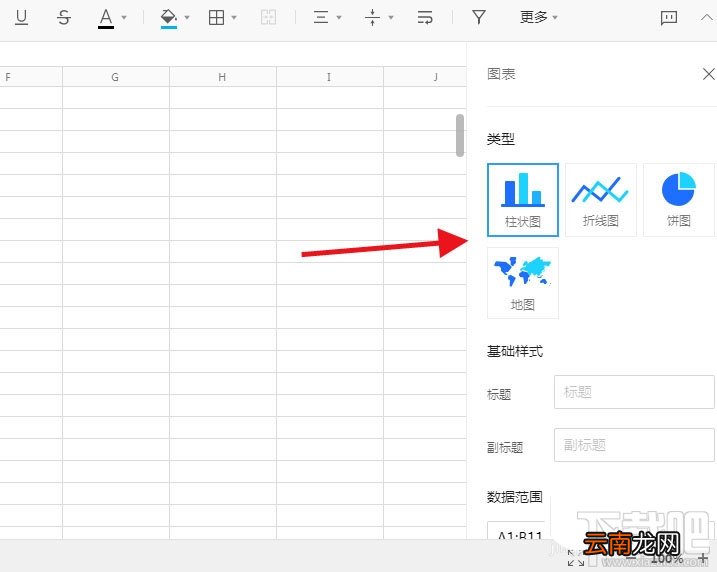Select the 地图 chart type
717x572 pixels.
[x=523, y=283]
